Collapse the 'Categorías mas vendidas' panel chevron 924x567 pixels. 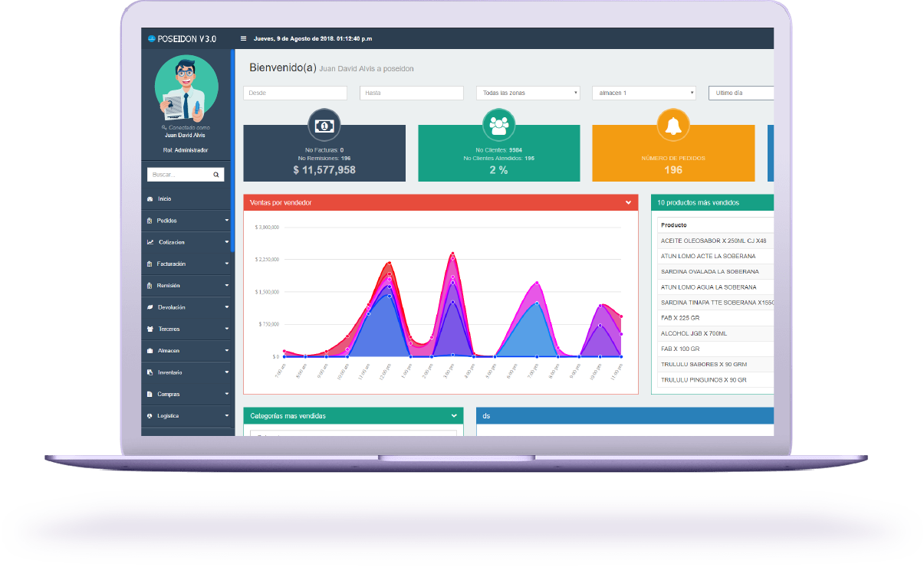[x=454, y=416]
